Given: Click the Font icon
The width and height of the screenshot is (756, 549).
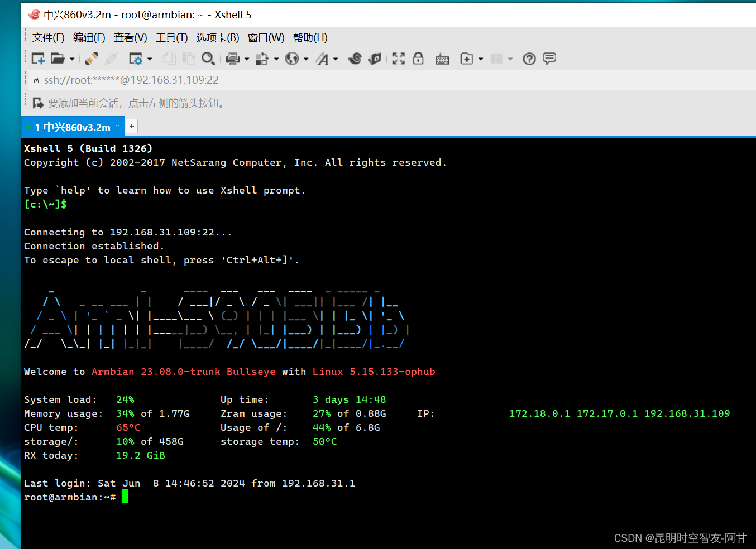Looking at the screenshot, I should click(x=322, y=59).
